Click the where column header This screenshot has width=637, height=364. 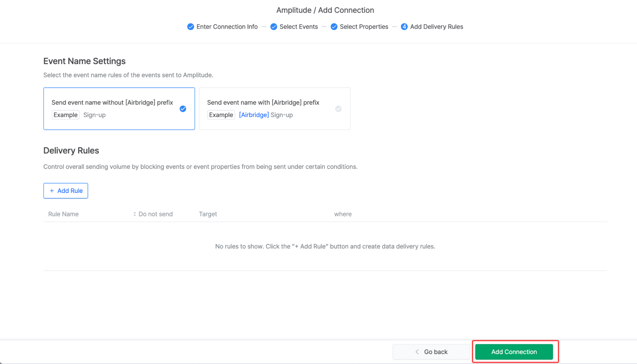343,214
